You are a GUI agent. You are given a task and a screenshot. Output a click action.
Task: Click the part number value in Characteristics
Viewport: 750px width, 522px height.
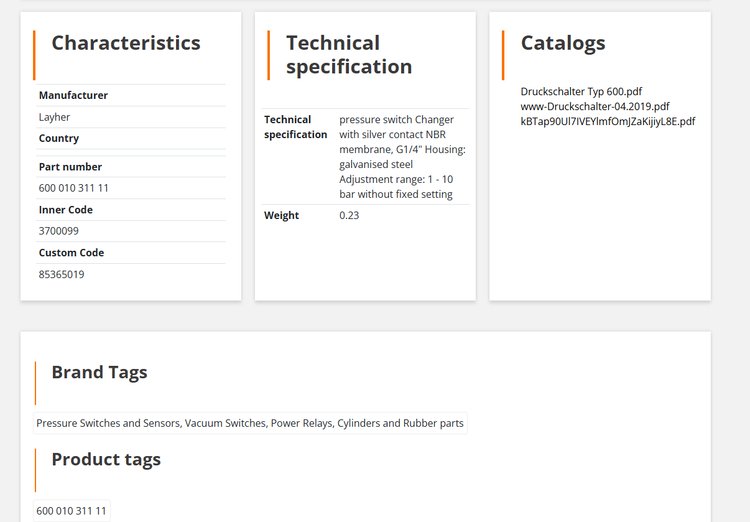(x=74, y=188)
